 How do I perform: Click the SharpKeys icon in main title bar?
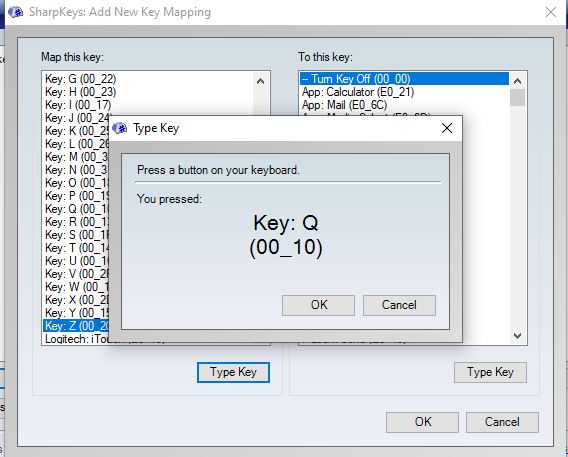16,12
